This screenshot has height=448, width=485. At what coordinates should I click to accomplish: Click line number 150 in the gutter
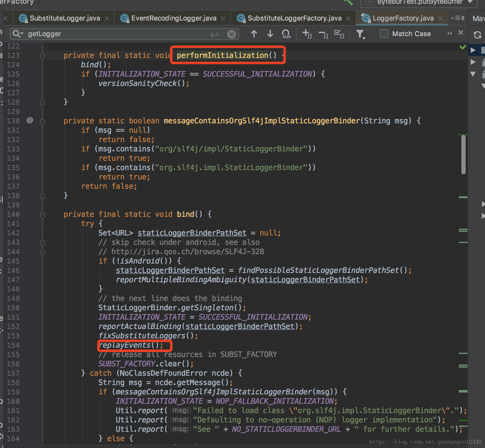click(13, 308)
